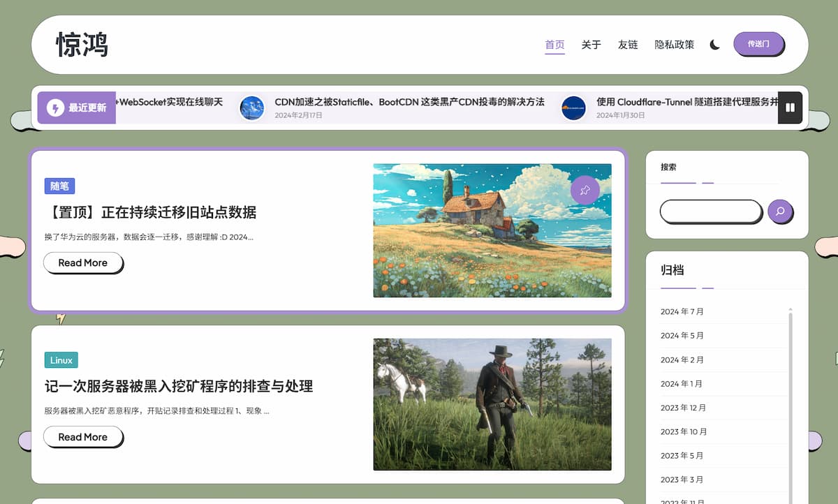Screen dimensions: 838x504
Task: Open the 关于 page
Action: 591,45
